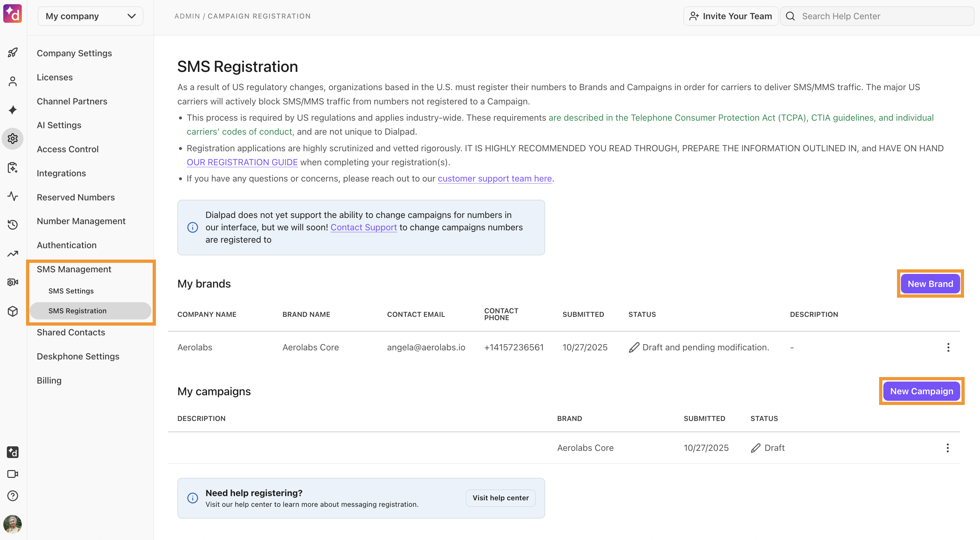Open Licenses menu item
Viewport: 980px width, 540px height.
55,77
